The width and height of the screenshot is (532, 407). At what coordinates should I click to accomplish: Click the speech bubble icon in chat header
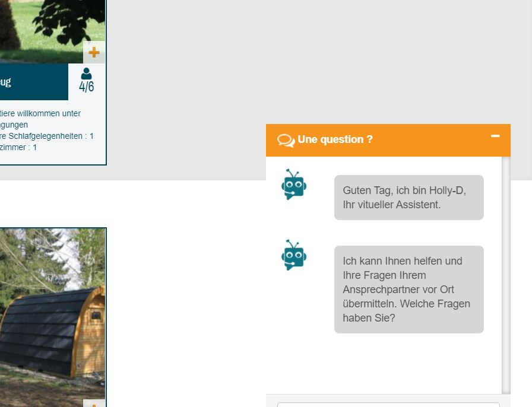(x=286, y=140)
